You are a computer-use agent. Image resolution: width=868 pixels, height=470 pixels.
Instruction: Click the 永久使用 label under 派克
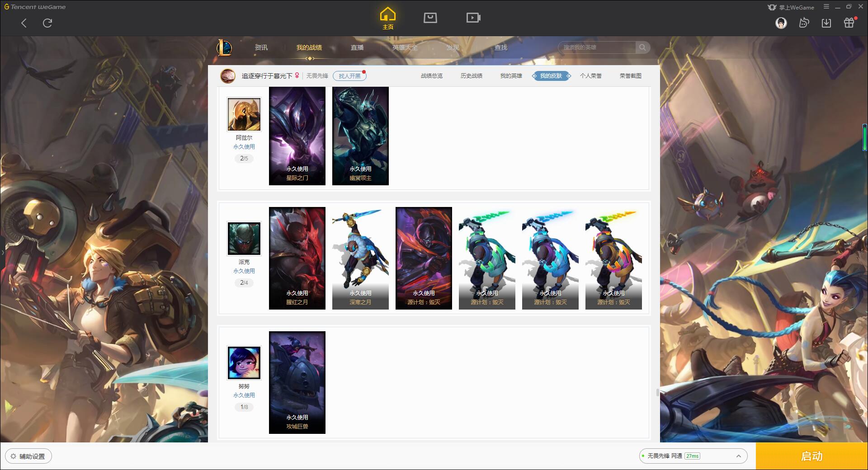(x=244, y=271)
